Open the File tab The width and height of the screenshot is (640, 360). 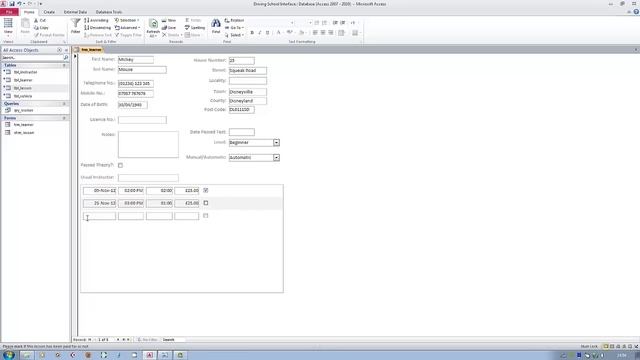[9, 12]
